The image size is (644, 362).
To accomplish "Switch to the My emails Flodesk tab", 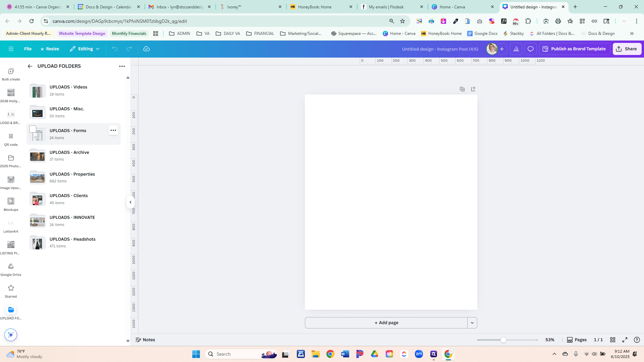I will point(392,7).
